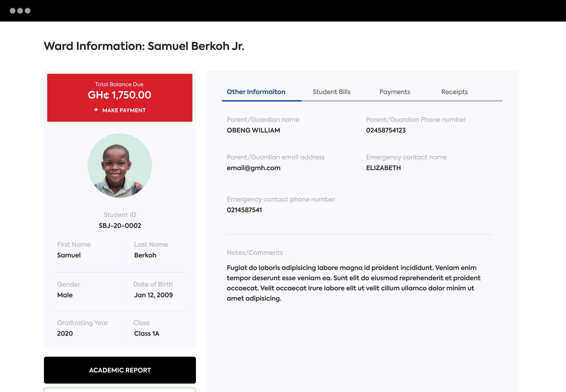Switch to the Payments tab
The width and height of the screenshot is (566, 392).
pyautogui.click(x=394, y=92)
